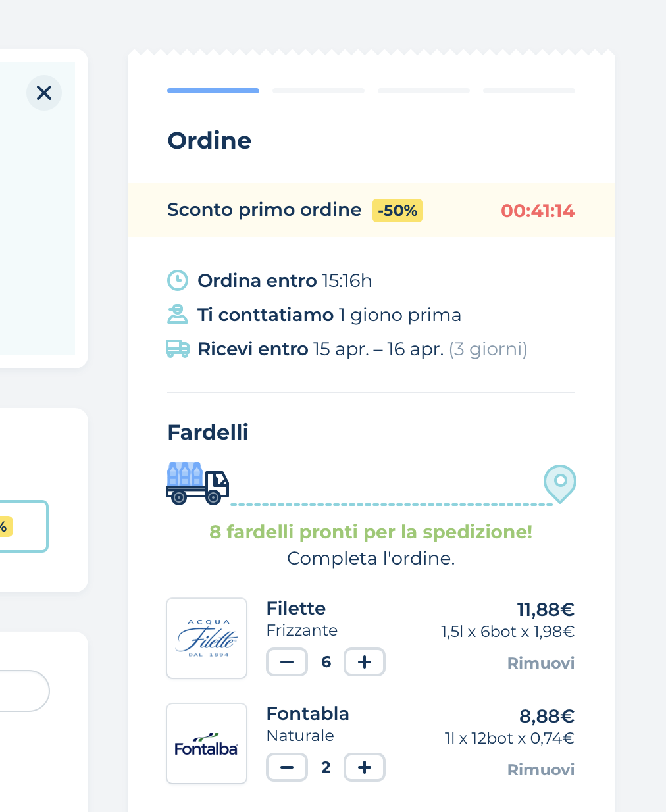The image size is (666, 812).
Task: Select the first blue progress step
Action: tap(213, 91)
